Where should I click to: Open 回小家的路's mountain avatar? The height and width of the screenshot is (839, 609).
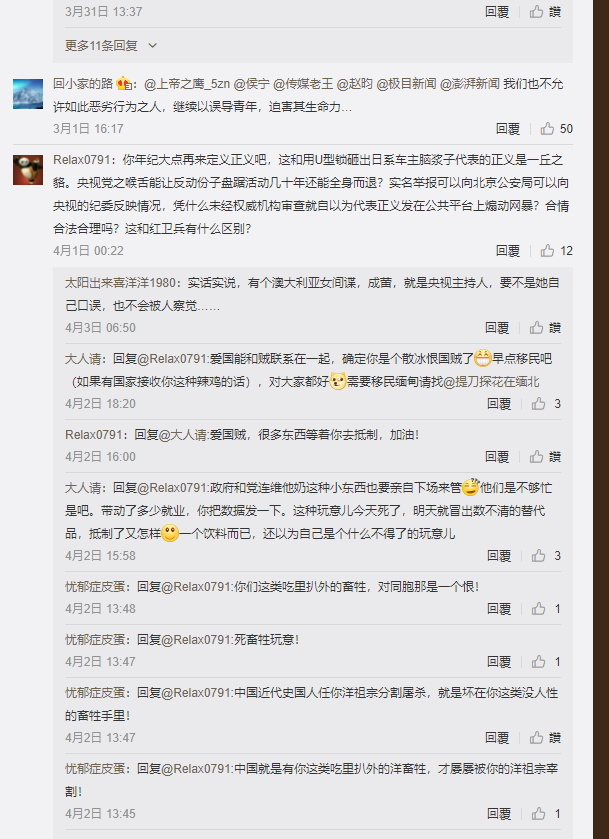pyautogui.click(x=28, y=94)
